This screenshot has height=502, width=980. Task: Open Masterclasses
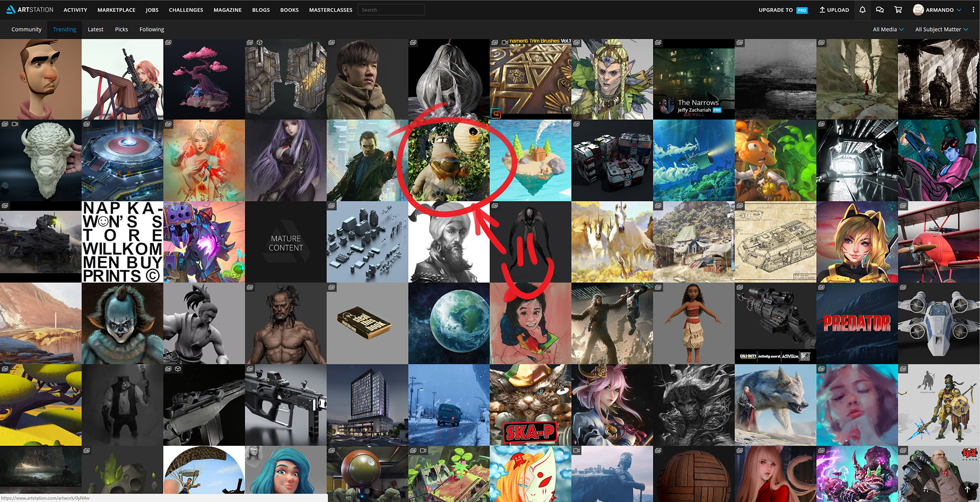[331, 10]
